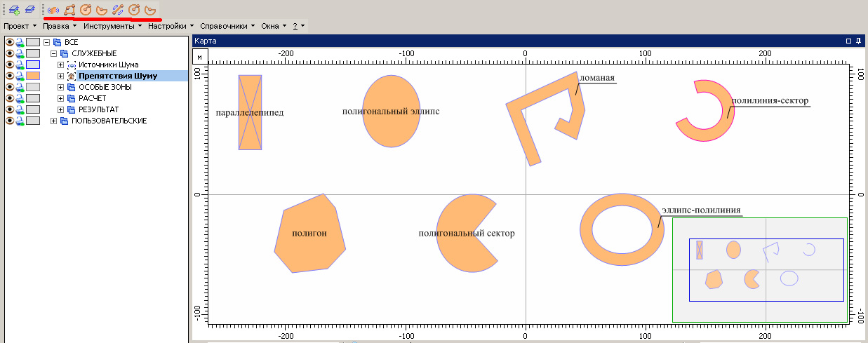Select the blue polyline tool icon
The height and width of the screenshot is (343, 868).
[118, 10]
